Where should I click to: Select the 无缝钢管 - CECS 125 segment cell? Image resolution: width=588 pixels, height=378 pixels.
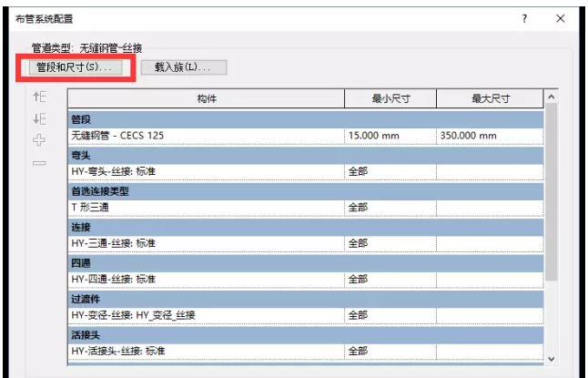206,136
